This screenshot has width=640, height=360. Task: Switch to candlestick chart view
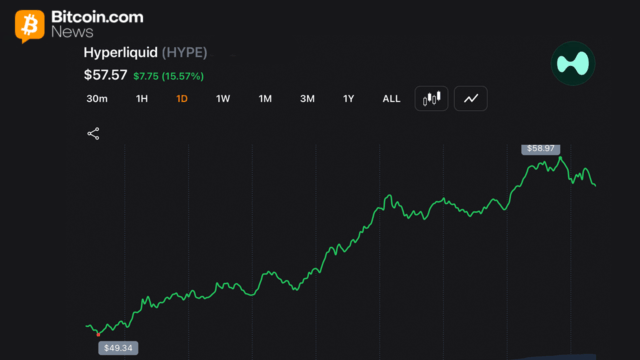tap(431, 98)
